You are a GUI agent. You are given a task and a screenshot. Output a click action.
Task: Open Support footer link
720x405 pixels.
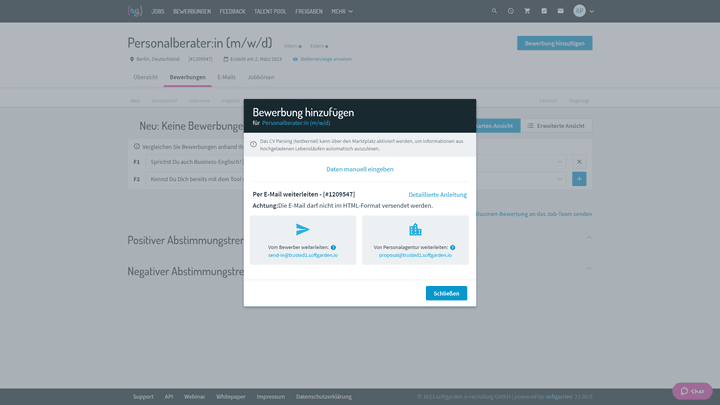(x=143, y=397)
